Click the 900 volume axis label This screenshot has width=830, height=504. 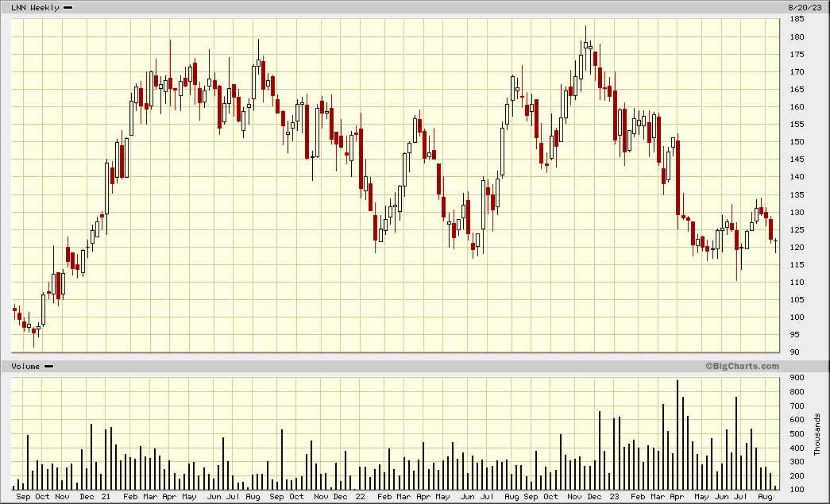tap(796, 378)
